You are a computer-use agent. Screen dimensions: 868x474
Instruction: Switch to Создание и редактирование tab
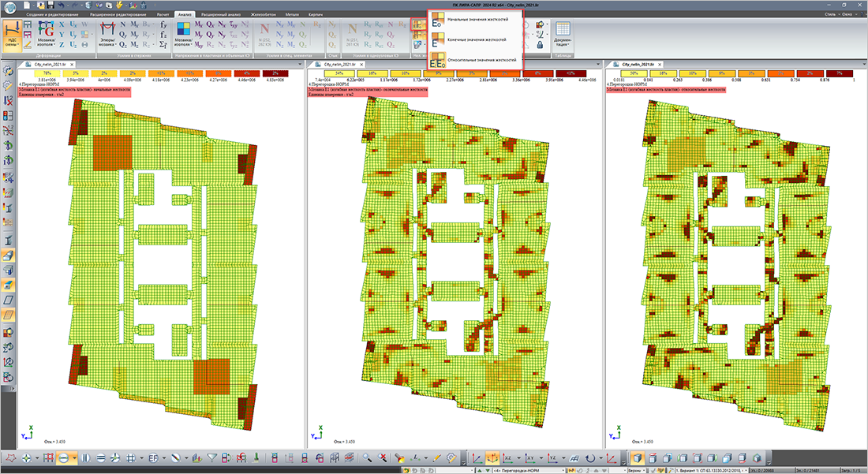coord(52,14)
